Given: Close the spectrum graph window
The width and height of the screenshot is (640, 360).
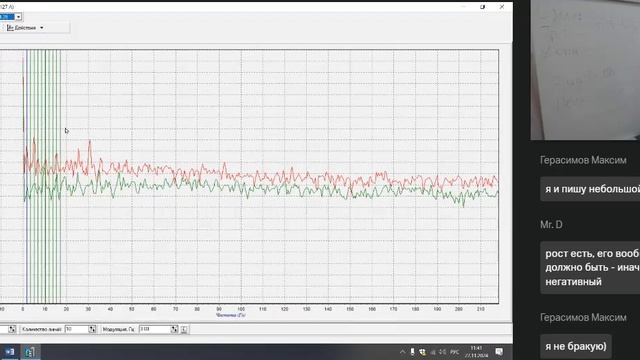Looking at the screenshot, I should (502, 7).
